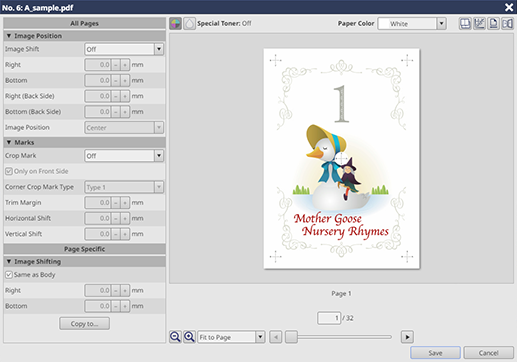This screenshot has height=362, width=517.
Task: Click the single page view icon
Action: [493, 24]
